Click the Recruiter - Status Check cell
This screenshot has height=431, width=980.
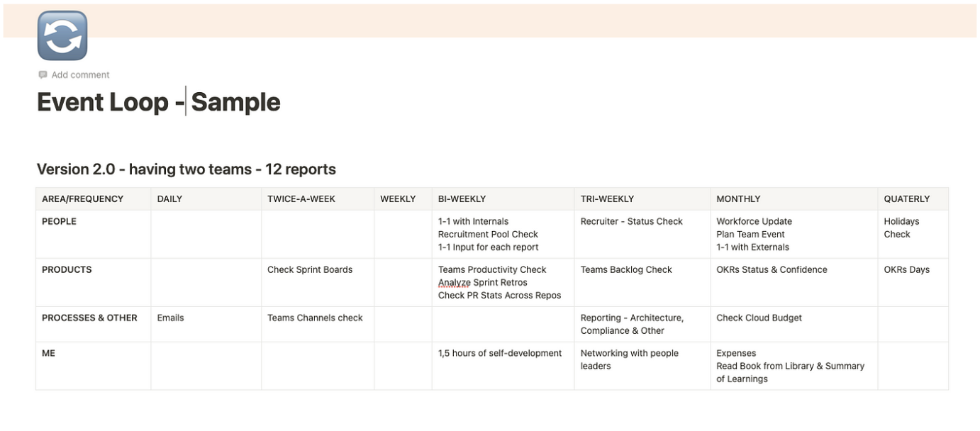[x=631, y=222]
